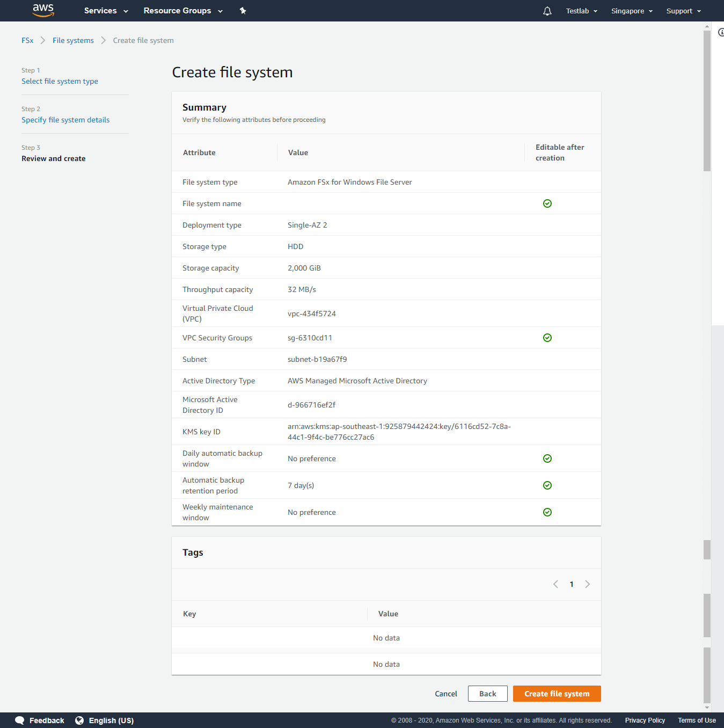Click the Tags section heading

pyautogui.click(x=193, y=552)
